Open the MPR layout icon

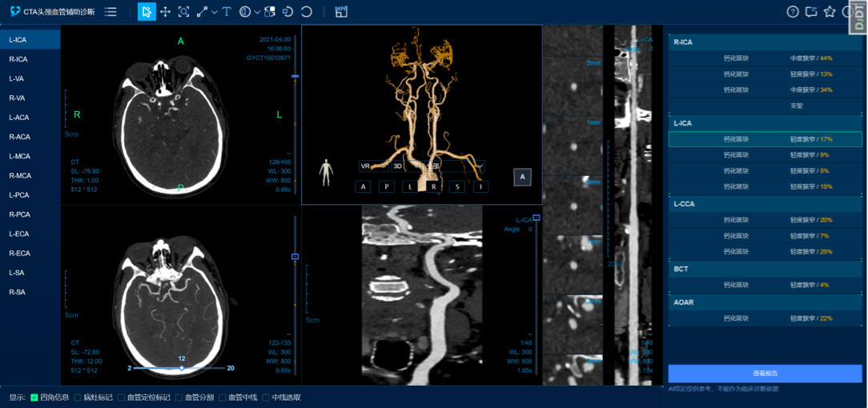tap(341, 12)
